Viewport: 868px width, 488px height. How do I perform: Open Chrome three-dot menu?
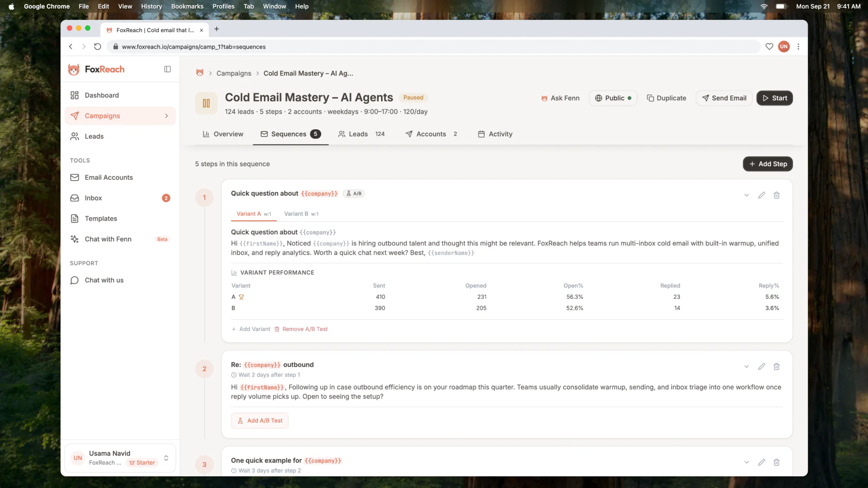pyautogui.click(x=798, y=46)
